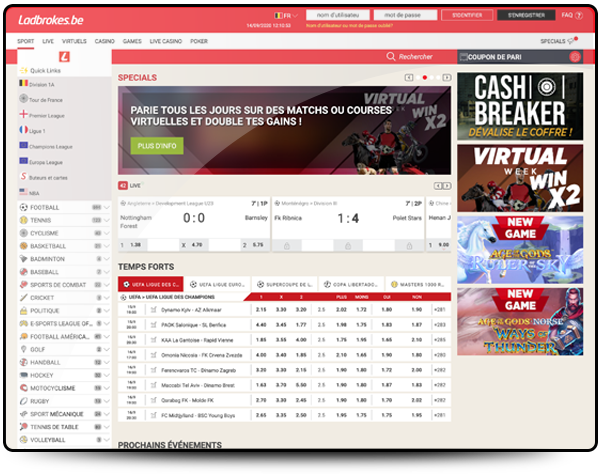Expand the Handball category
600x474 pixels.
[107, 362]
